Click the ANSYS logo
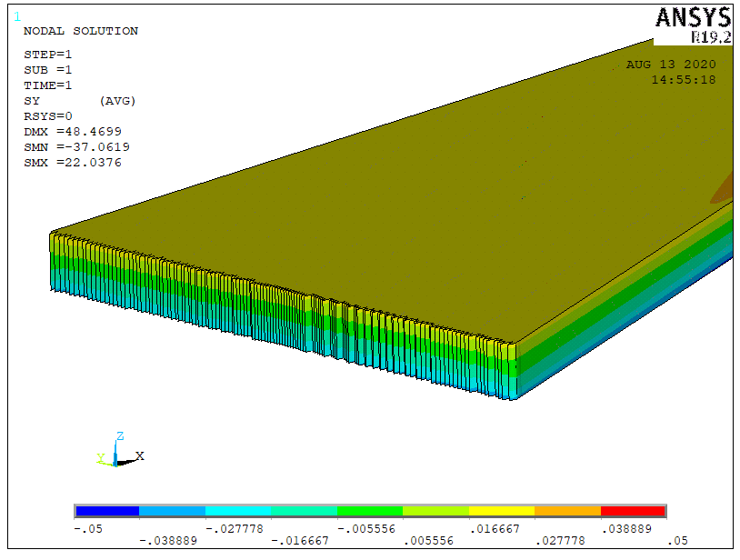The height and width of the screenshot is (560, 740). click(x=693, y=17)
